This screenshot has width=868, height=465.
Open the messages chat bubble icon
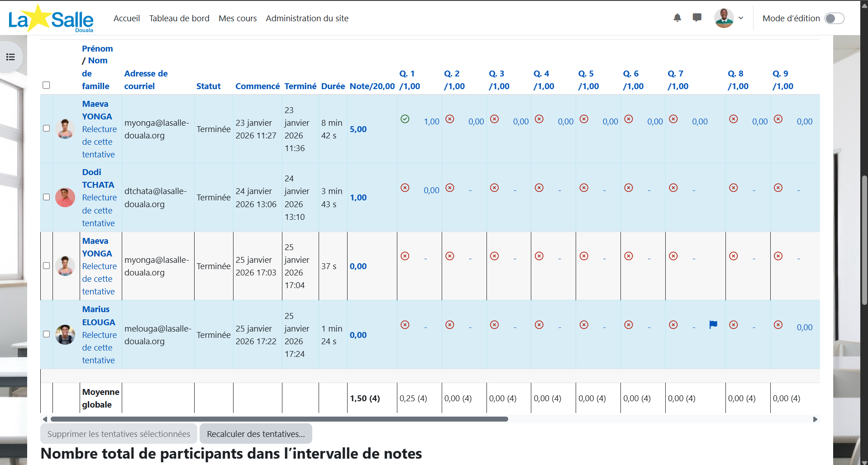point(697,18)
